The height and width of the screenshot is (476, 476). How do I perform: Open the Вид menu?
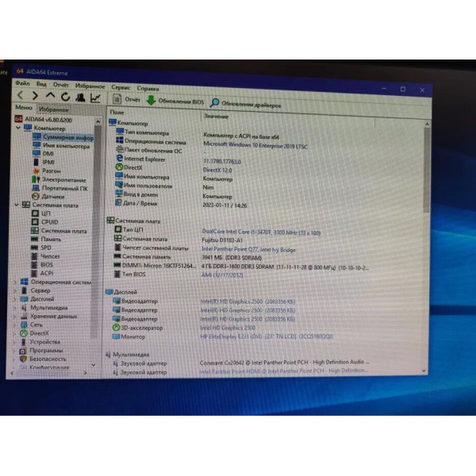[41, 84]
